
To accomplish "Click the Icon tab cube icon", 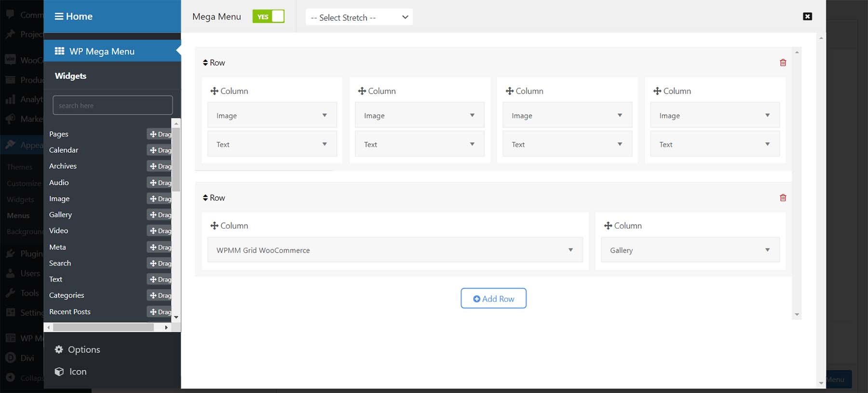I will [x=59, y=371].
